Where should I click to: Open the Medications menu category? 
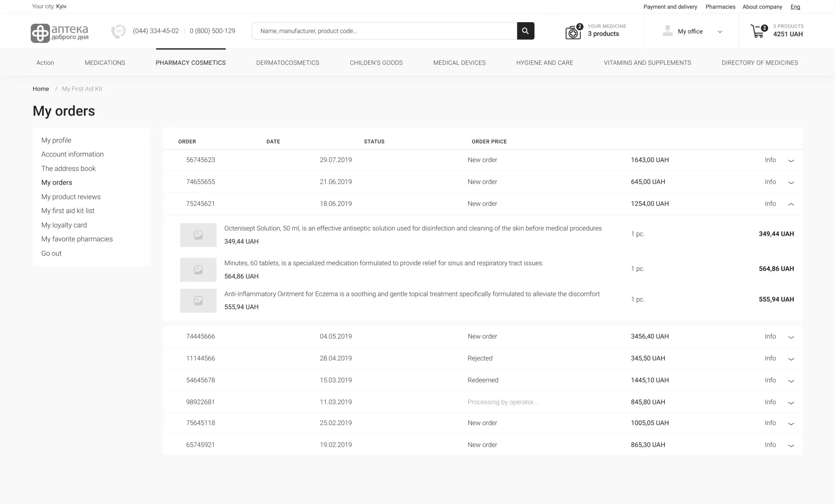105,63
